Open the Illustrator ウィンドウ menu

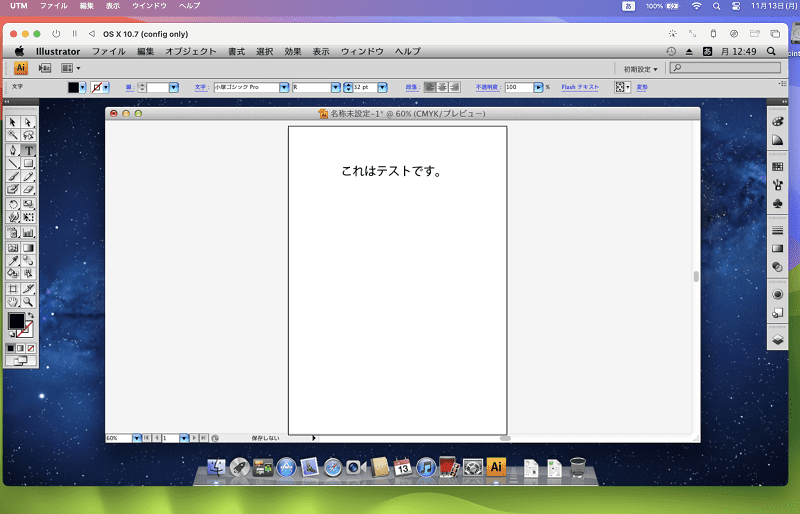click(x=362, y=52)
